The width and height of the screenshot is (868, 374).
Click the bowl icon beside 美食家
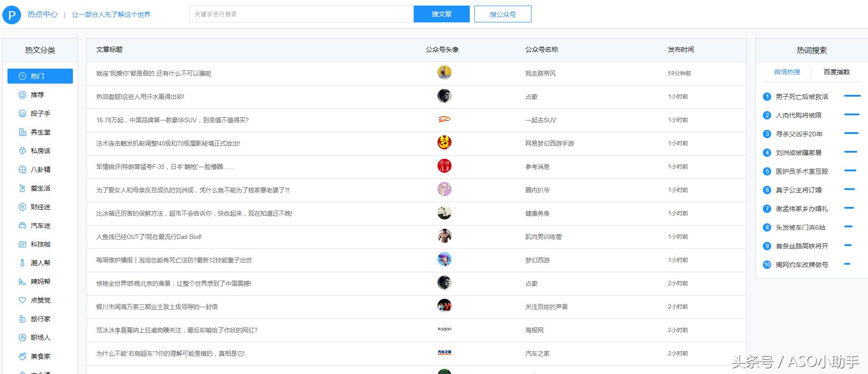[x=22, y=356]
